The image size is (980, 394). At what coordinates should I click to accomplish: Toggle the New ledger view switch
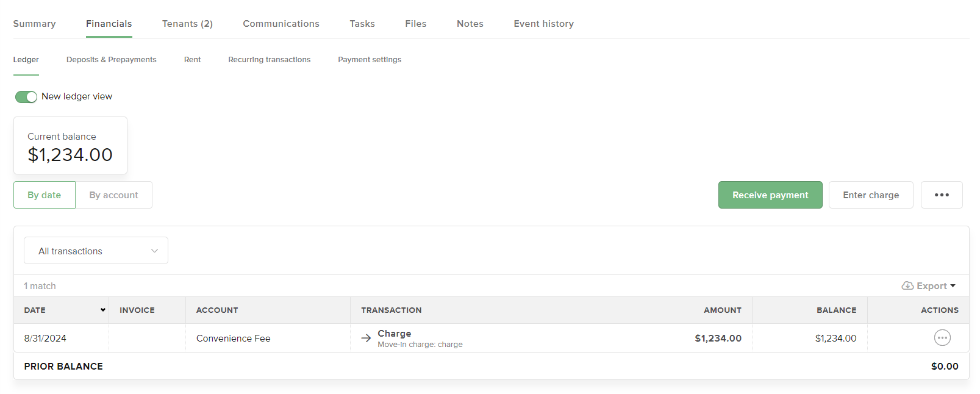(26, 97)
